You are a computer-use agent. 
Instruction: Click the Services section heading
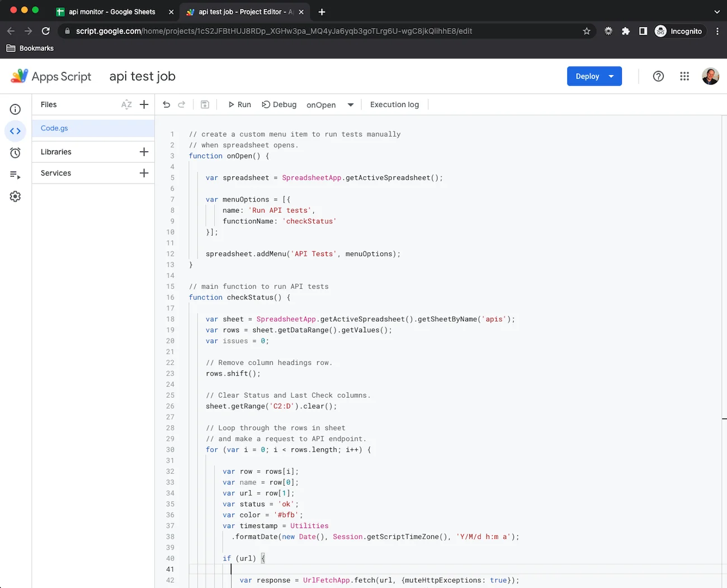[56, 173]
